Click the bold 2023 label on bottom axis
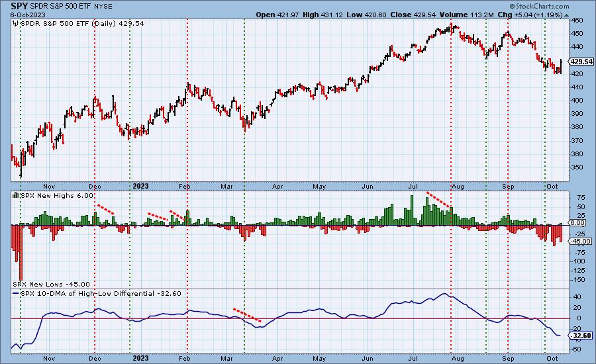596x364 pixels. 140,358
